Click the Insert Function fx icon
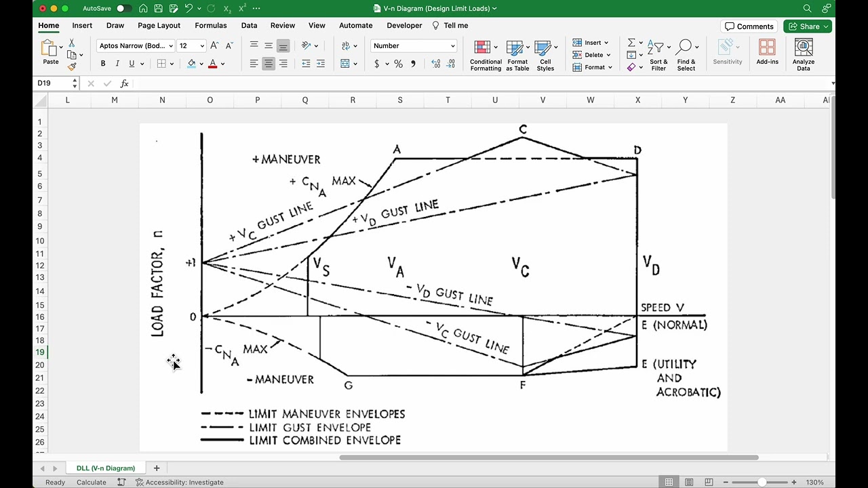This screenshot has width=868, height=488. (124, 83)
